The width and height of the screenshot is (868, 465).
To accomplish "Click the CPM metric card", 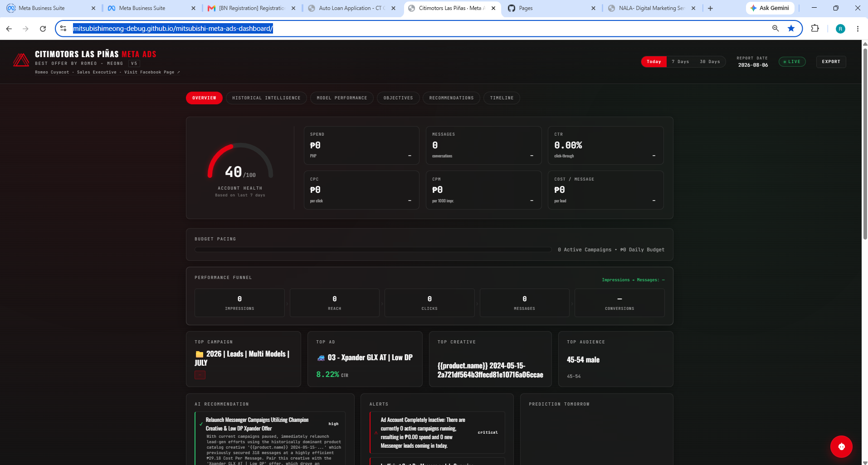I will 483,190.
